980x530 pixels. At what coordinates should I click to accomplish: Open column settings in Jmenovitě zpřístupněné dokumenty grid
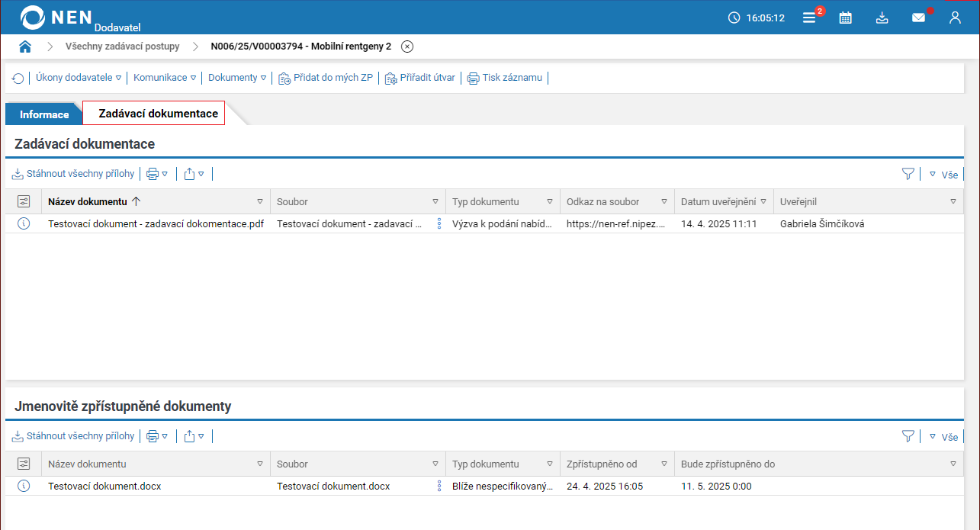click(x=24, y=464)
